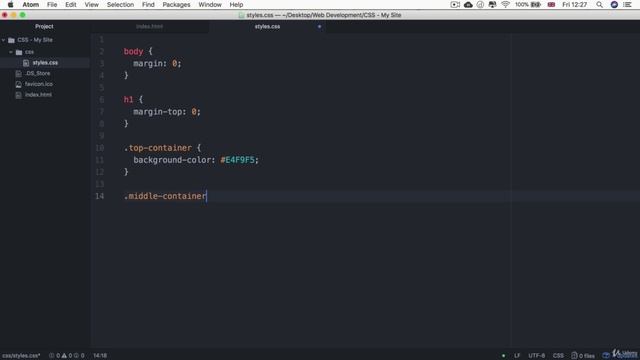
Task: Collapse the CSS - My Site project folder
Action: coord(4,40)
